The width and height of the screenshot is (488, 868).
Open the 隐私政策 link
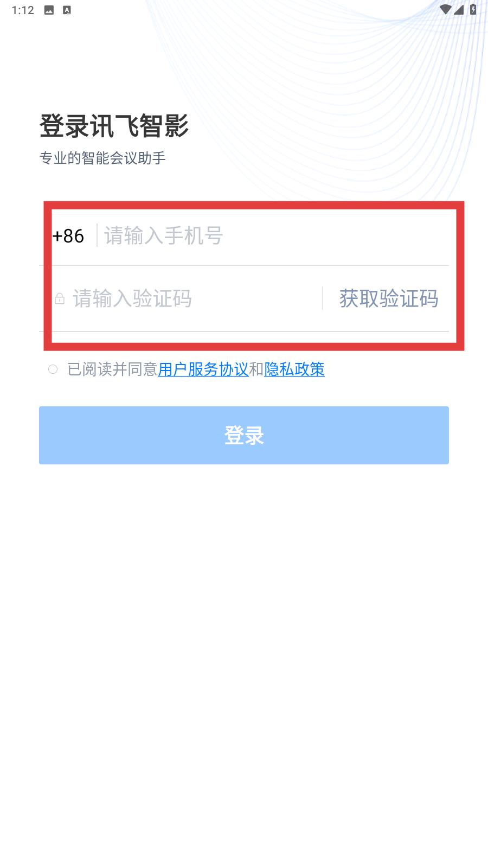294,369
